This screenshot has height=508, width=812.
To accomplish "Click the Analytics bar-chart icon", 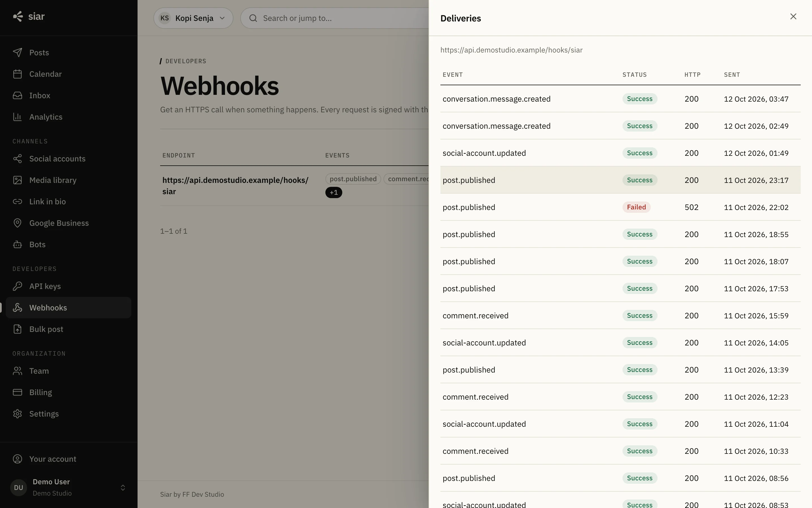I will (17, 117).
